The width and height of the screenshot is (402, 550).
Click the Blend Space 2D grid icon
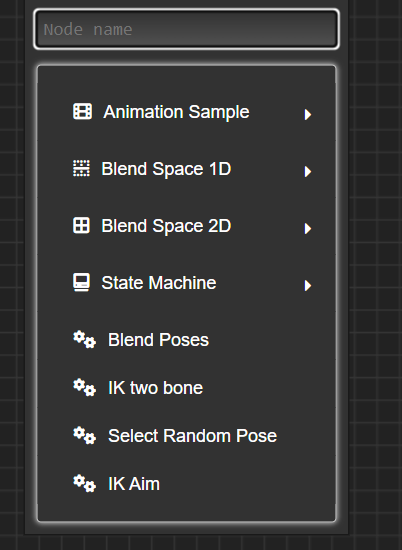pyautogui.click(x=81, y=225)
